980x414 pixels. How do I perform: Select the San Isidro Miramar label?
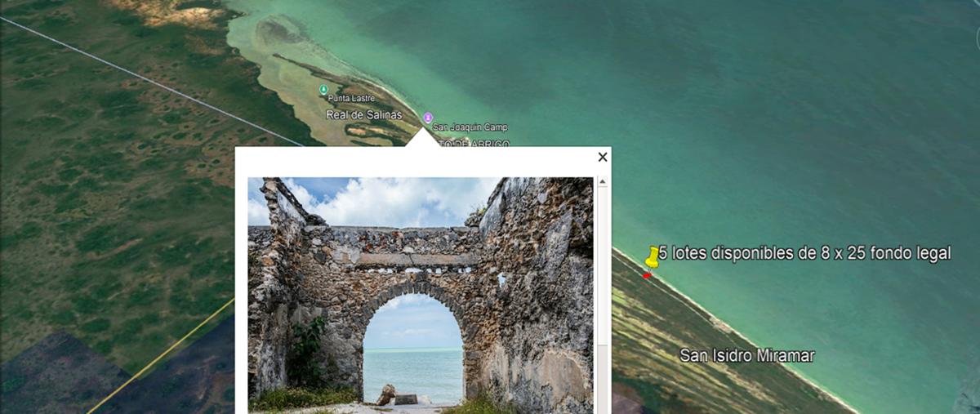746,356
